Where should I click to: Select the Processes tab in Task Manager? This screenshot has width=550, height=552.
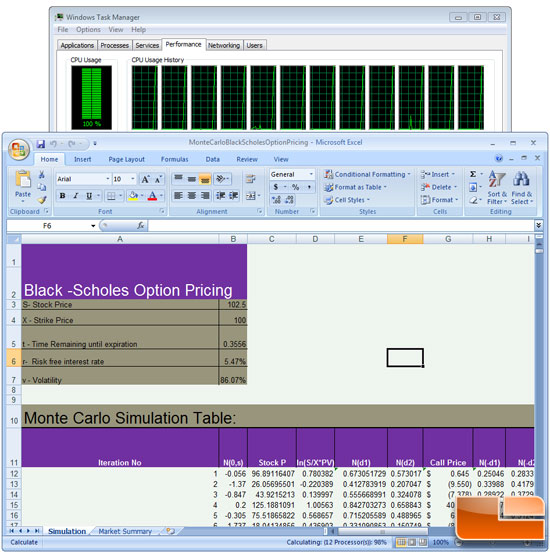tap(114, 45)
